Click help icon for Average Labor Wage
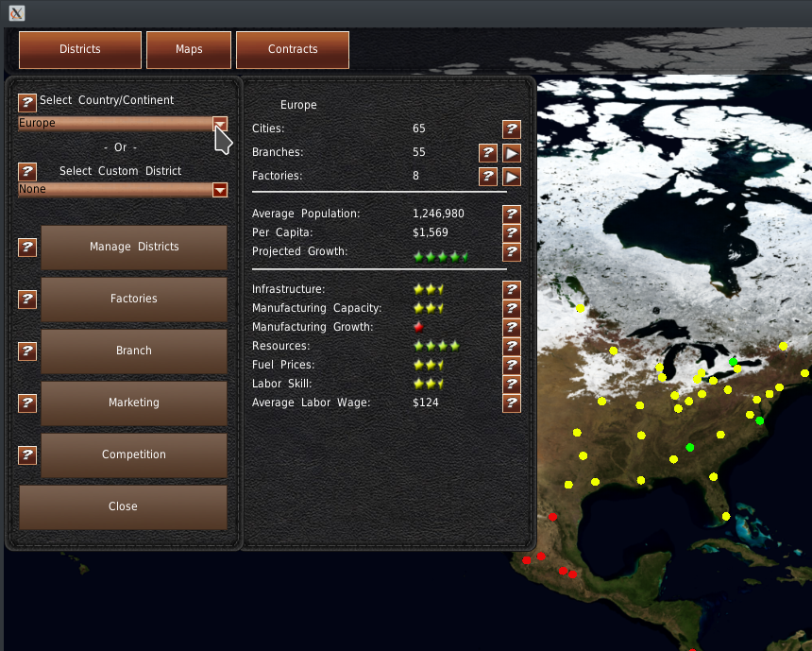 click(512, 403)
